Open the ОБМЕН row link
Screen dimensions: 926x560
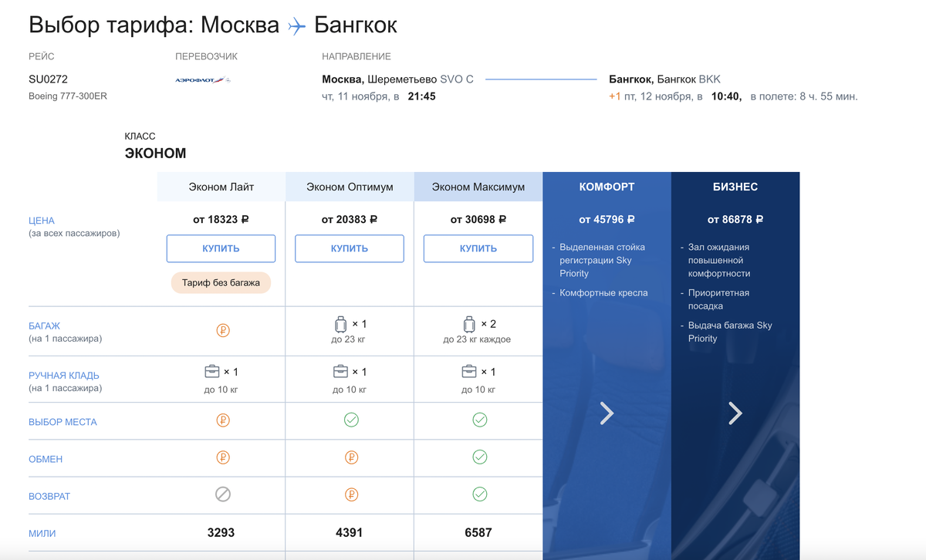click(x=46, y=459)
